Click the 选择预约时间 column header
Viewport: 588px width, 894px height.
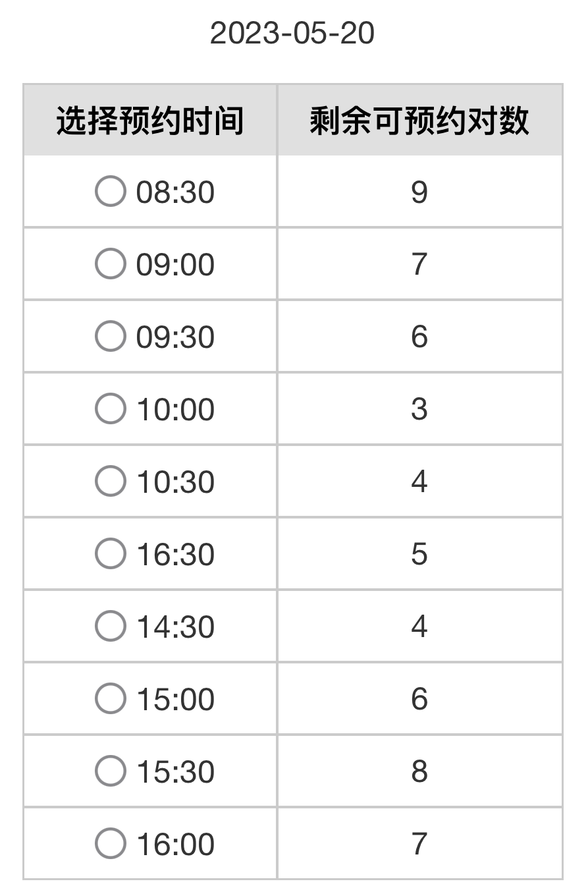150,121
